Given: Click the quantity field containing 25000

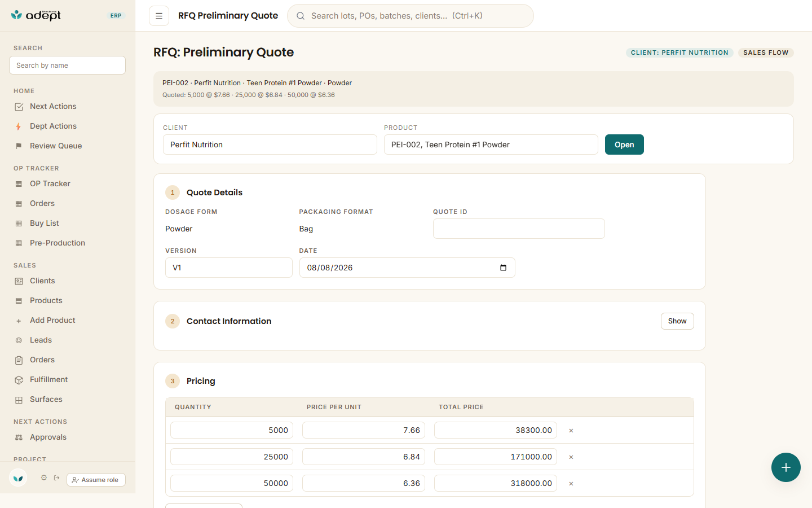Looking at the screenshot, I should tap(232, 457).
